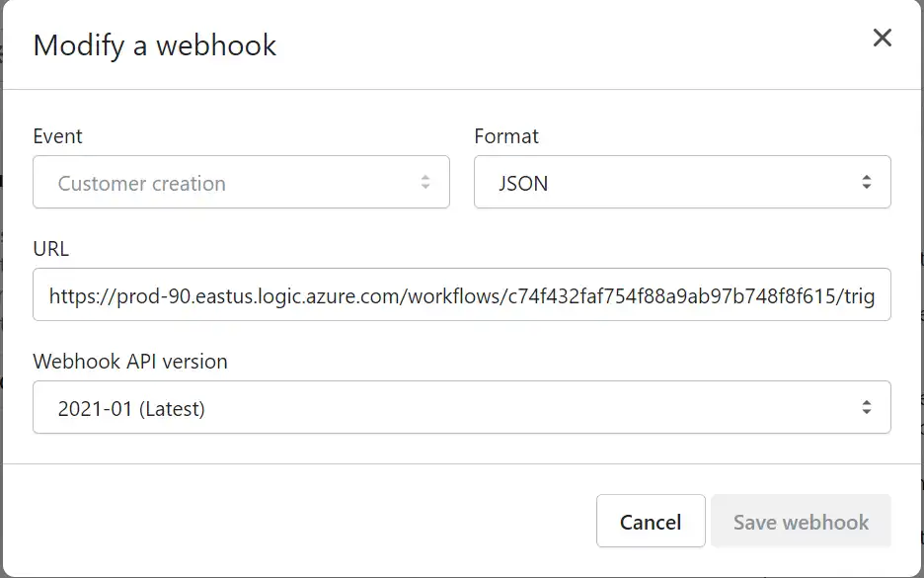
Task: Place cursor at the URL's trailing 'trig' text
Action: click(856, 296)
